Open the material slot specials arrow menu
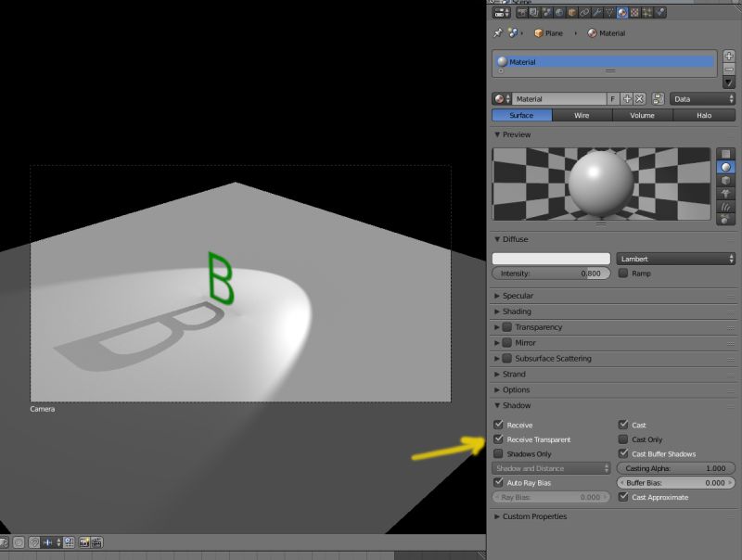 click(729, 83)
